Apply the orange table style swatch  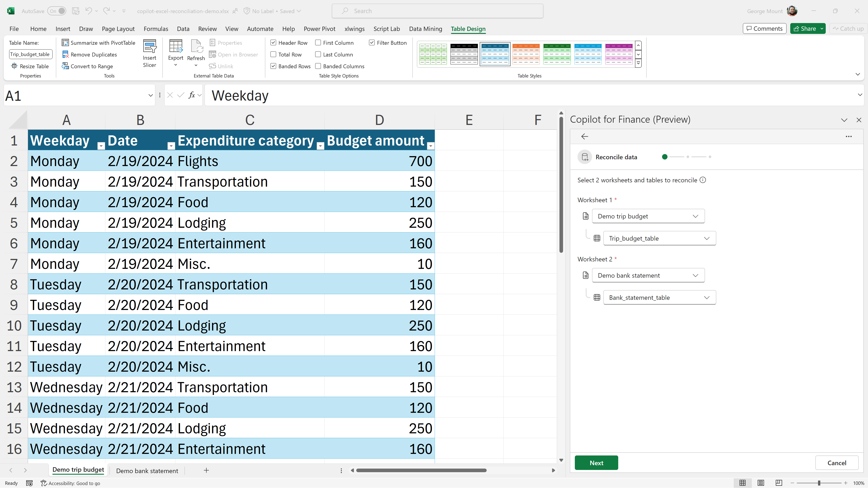tap(526, 54)
